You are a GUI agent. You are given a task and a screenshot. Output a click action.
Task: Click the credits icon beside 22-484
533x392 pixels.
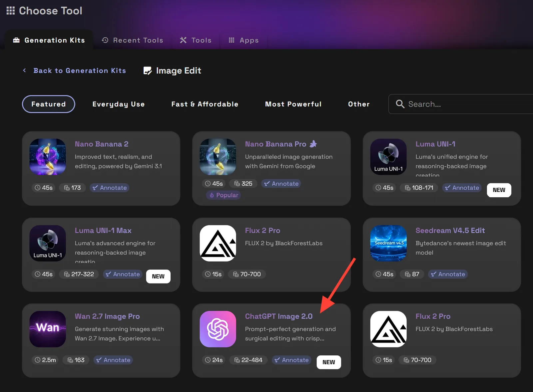tap(237, 360)
